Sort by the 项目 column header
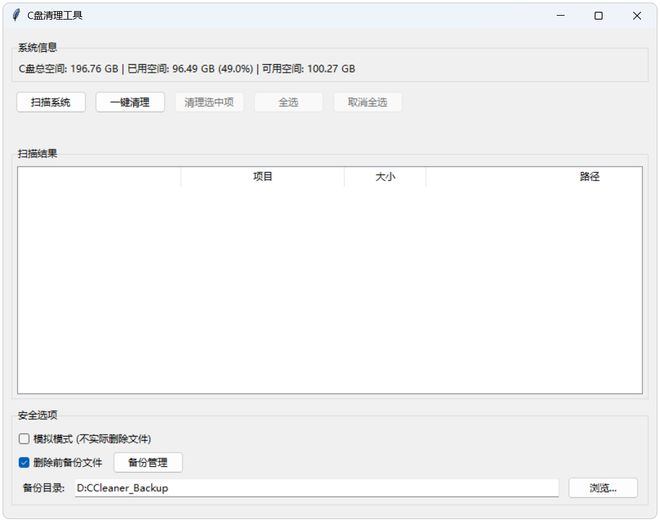660x523 pixels. 262,177
